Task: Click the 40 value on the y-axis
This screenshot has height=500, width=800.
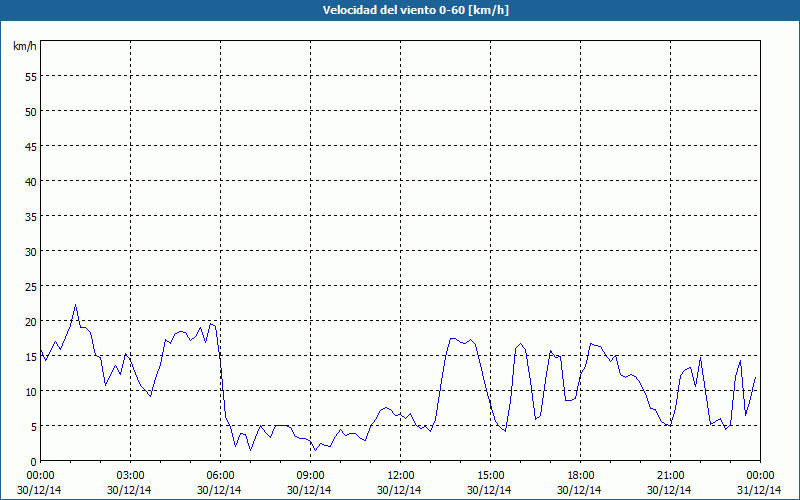Action: click(31, 182)
